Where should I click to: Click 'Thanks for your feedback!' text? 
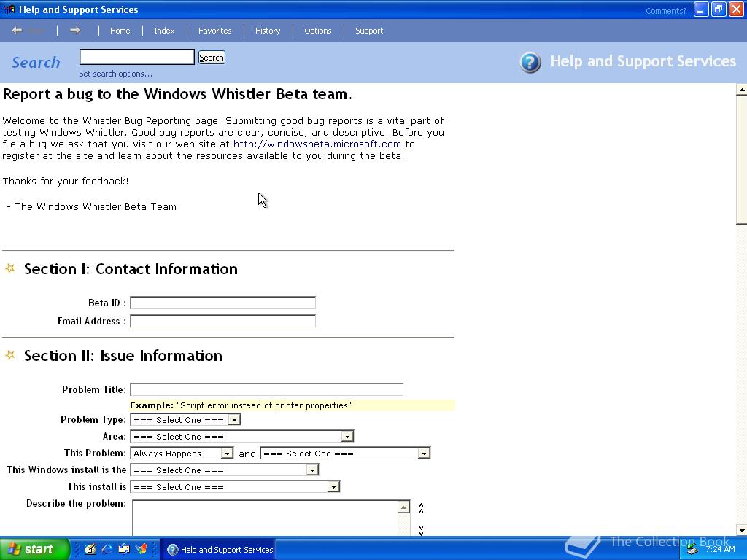[x=66, y=181]
